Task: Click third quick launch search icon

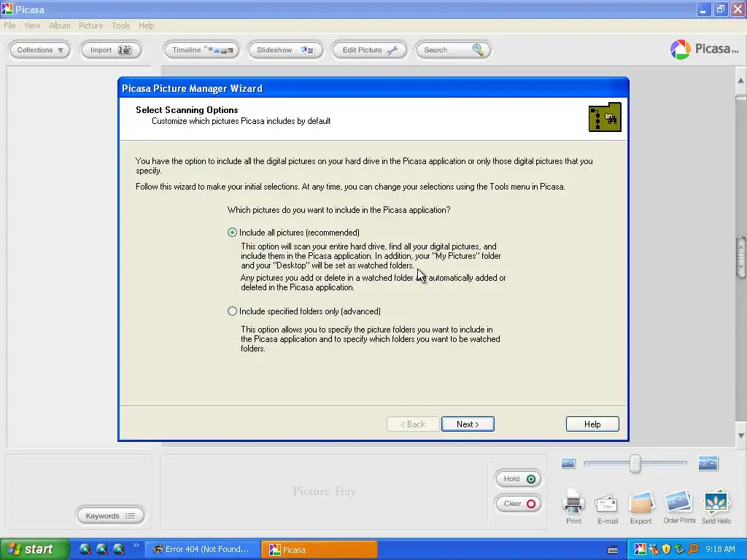Action: tap(119, 549)
